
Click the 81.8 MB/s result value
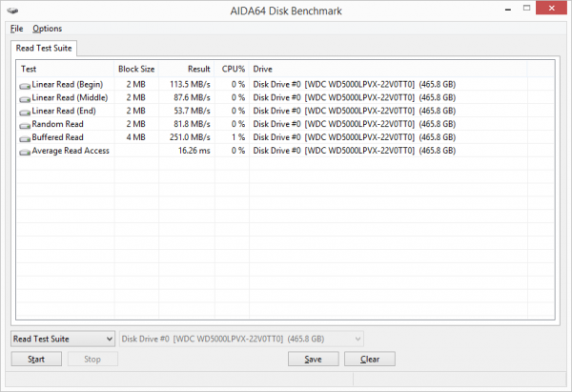pyautogui.click(x=192, y=124)
